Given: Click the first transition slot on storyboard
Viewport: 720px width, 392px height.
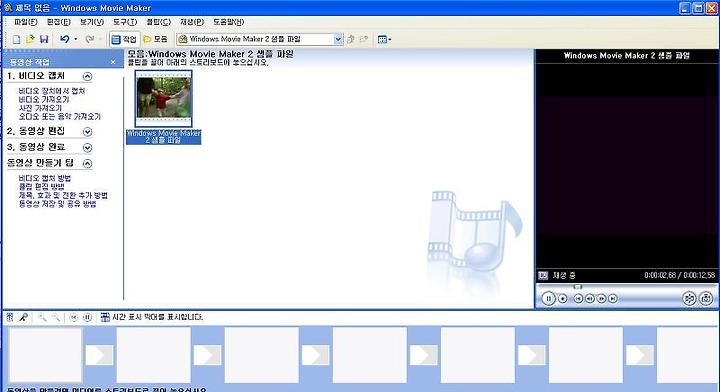Looking at the screenshot, I should [x=99, y=355].
